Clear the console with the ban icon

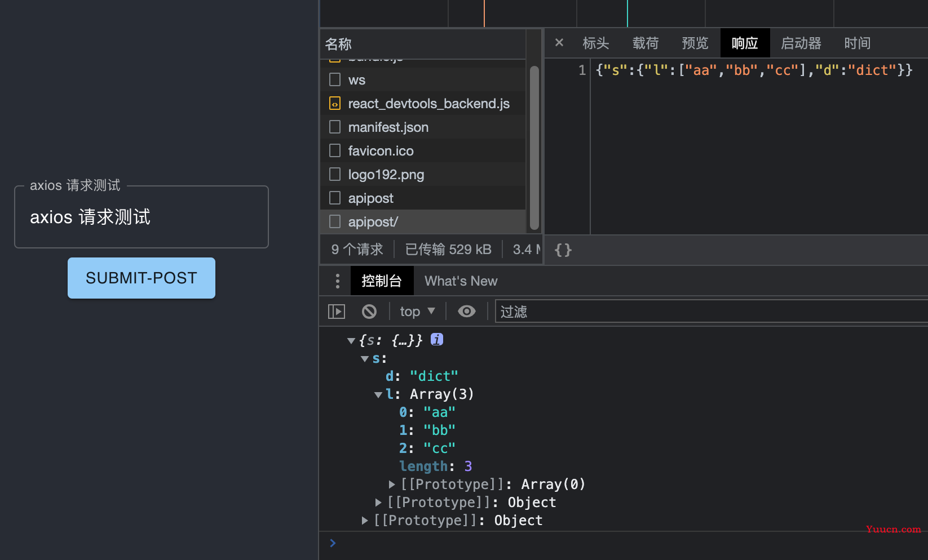pyautogui.click(x=369, y=312)
